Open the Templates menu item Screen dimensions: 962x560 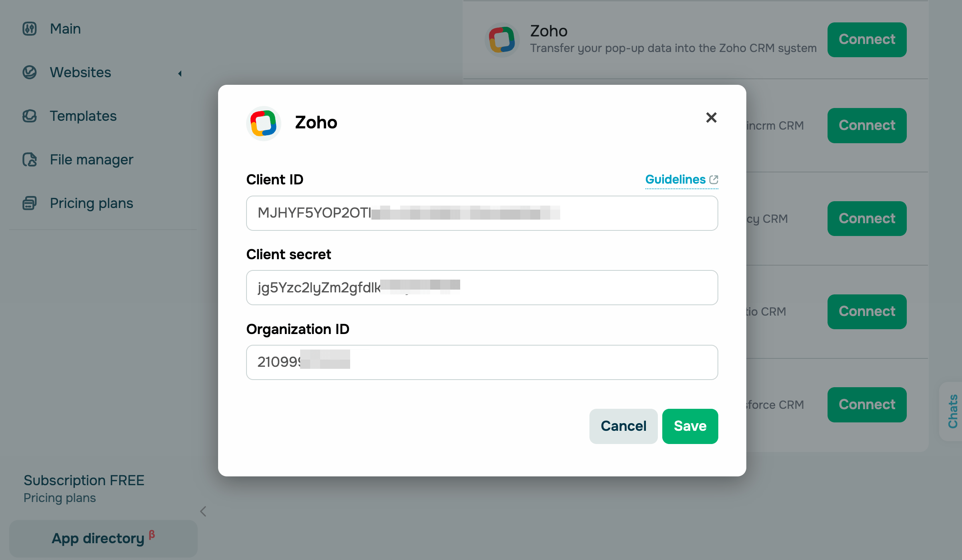point(83,116)
